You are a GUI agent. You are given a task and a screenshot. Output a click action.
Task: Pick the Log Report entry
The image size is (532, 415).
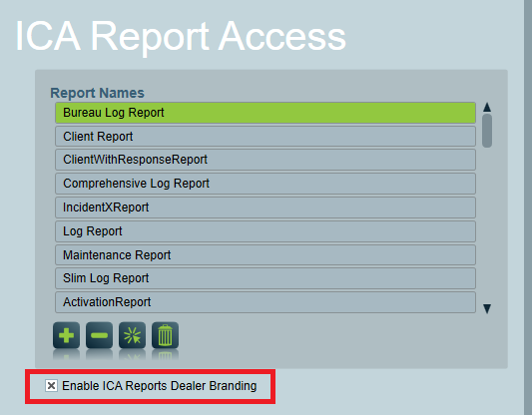pyautogui.click(x=266, y=231)
